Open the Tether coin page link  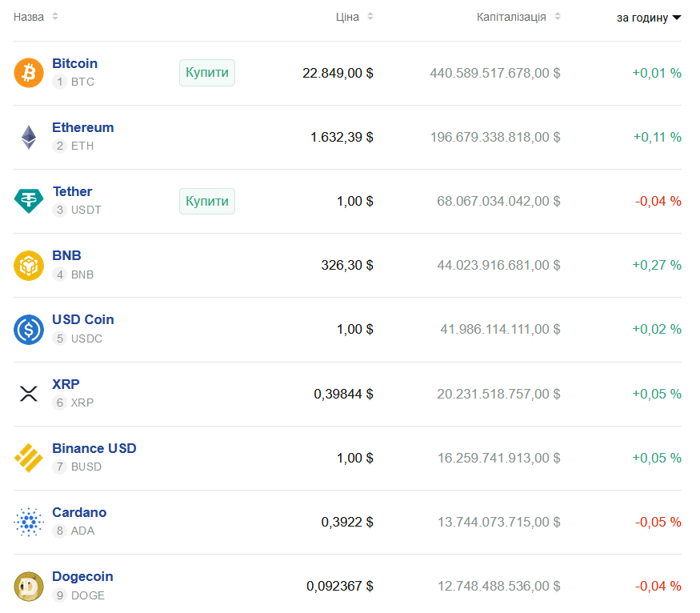[72, 191]
